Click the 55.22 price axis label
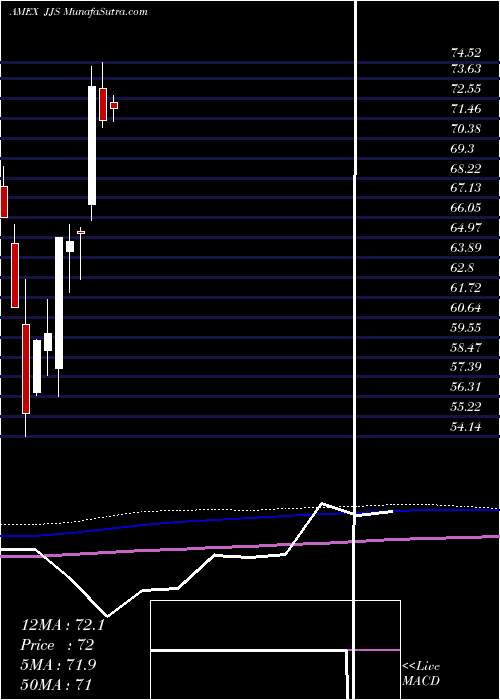Image resolution: width=500 pixels, height=700 pixels. click(x=466, y=407)
